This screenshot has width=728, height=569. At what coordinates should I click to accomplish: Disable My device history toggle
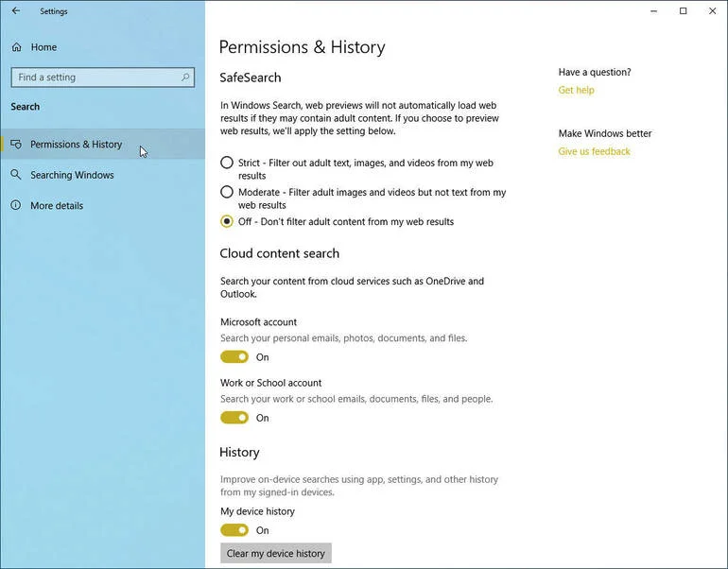(234, 530)
